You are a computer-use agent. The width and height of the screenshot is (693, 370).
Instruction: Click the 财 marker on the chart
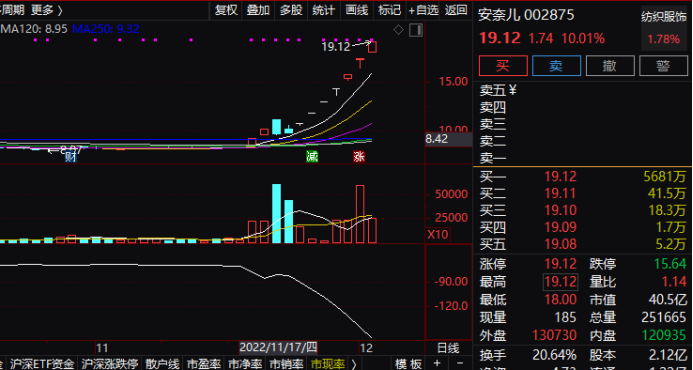tap(71, 156)
